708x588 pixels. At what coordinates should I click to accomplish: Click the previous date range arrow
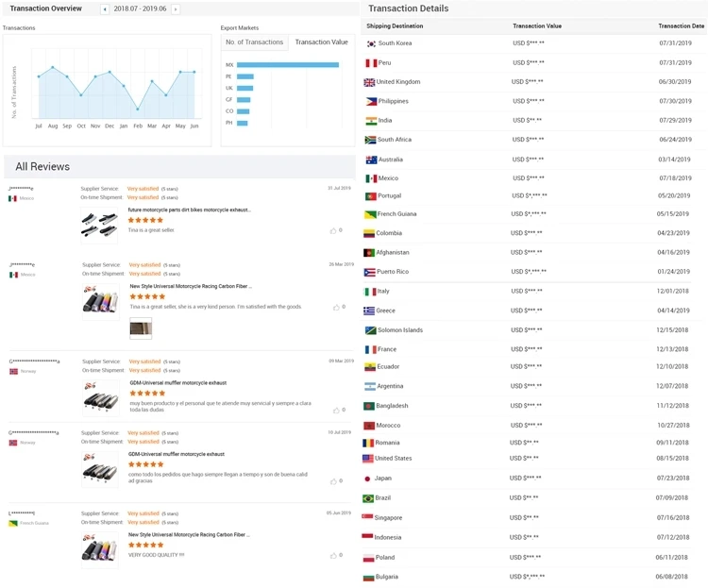point(105,8)
